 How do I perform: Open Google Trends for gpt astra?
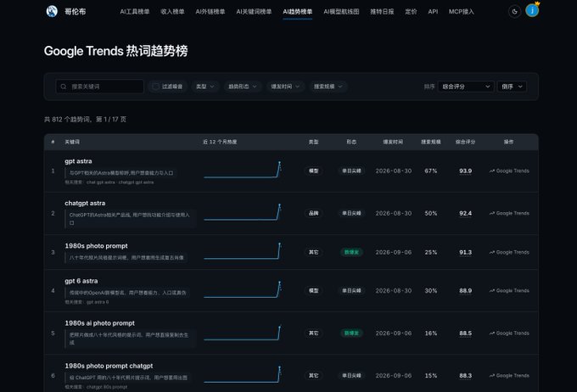(x=509, y=171)
